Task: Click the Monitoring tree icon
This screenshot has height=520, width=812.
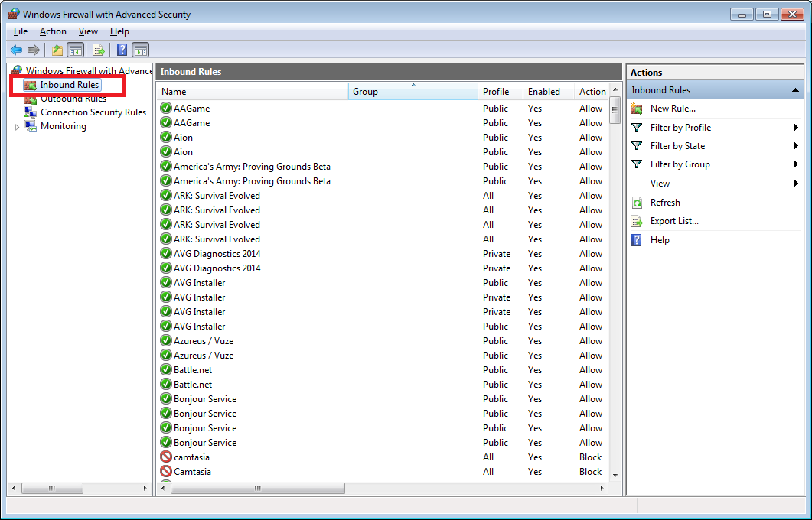Action: tap(31, 126)
